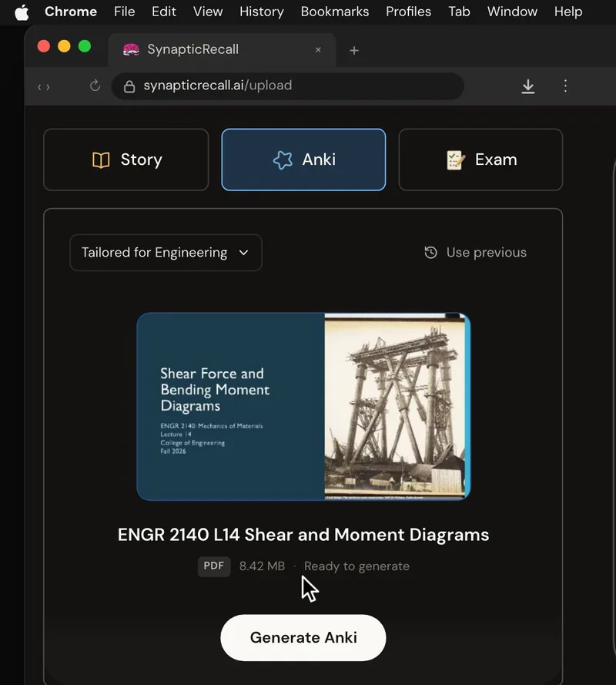Maximize the window with green button
Image resolution: width=616 pixels, height=685 pixels.
(x=85, y=46)
